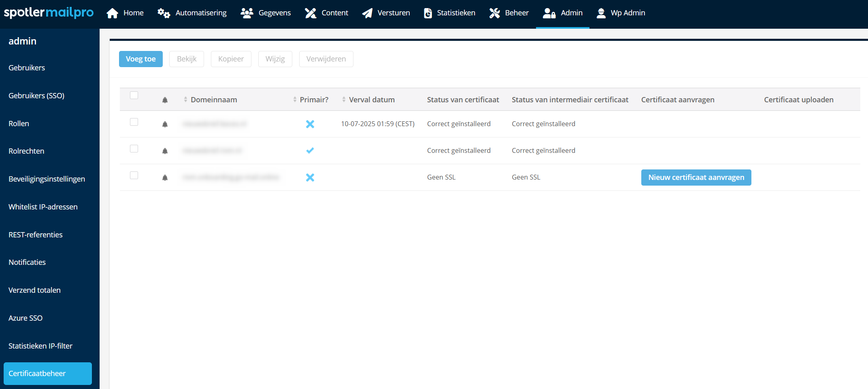Open Beveiligingsinstellingen in sidebar
868x389 pixels.
point(47,179)
